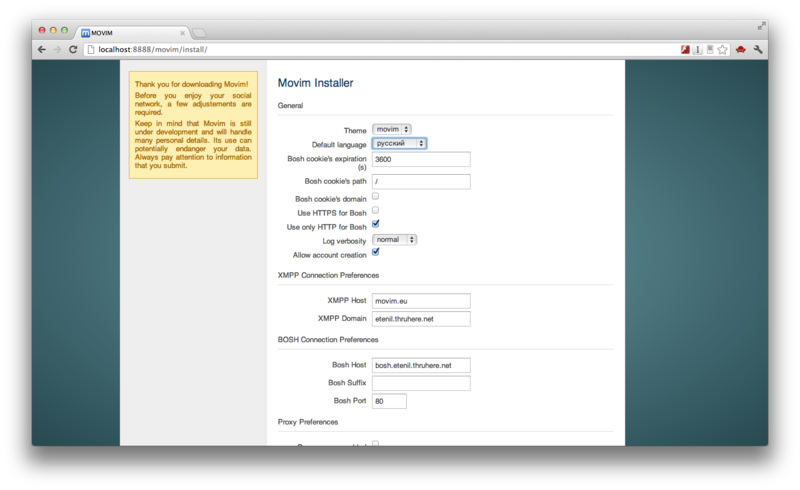The height and width of the screenshot is (490, 800).
Task: Click the 'Allow account creation' label
Action: point(330,255)
